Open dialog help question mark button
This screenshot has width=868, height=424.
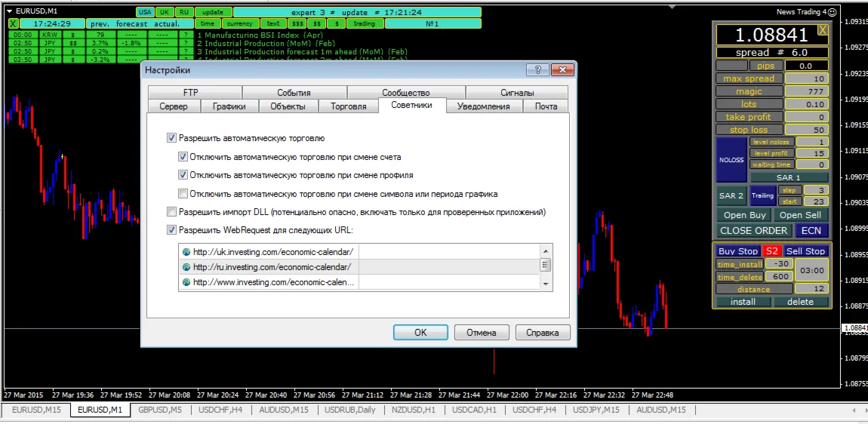[537, 69]
